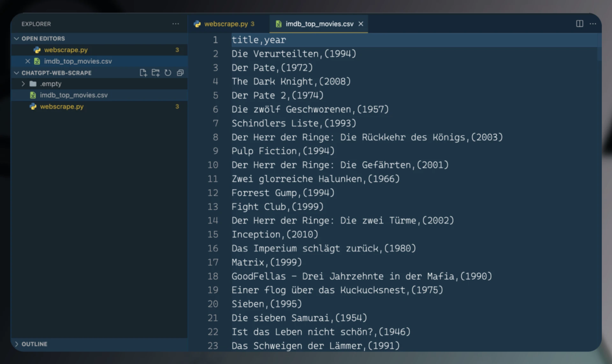Refresh the explorer with the refresh icon
Screen dimensions: 612x364
pyautogui.click(x=168, y=73)
